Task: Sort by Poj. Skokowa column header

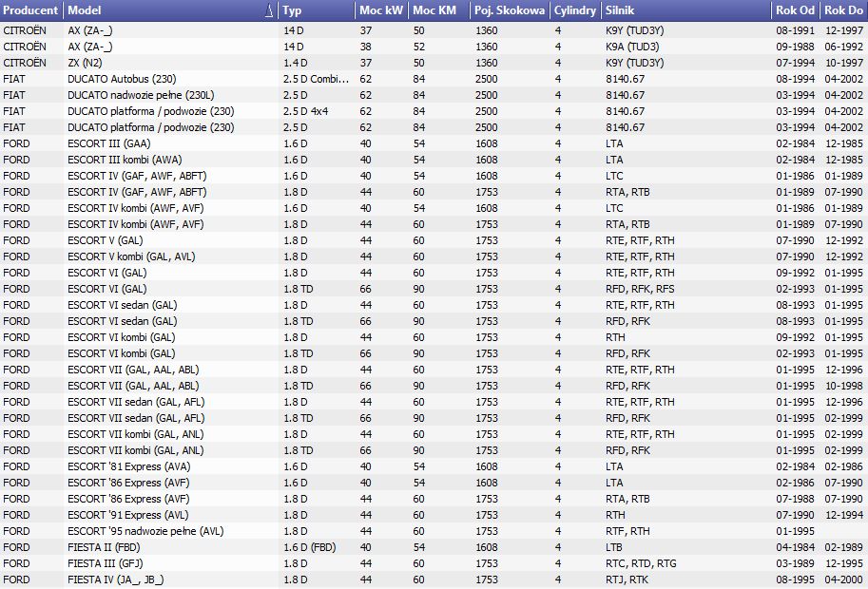Action: pyautogui.click(x=510, y=9)
